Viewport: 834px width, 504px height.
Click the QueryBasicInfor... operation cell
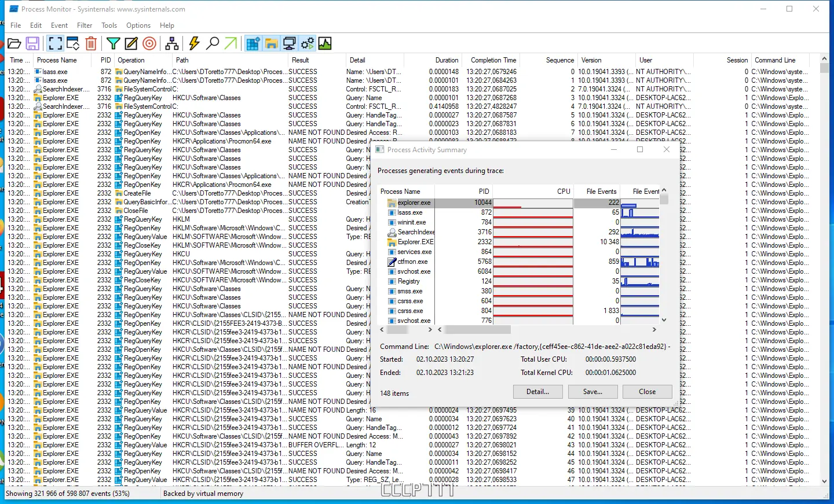pyautogui.click(x=147, y=202)
